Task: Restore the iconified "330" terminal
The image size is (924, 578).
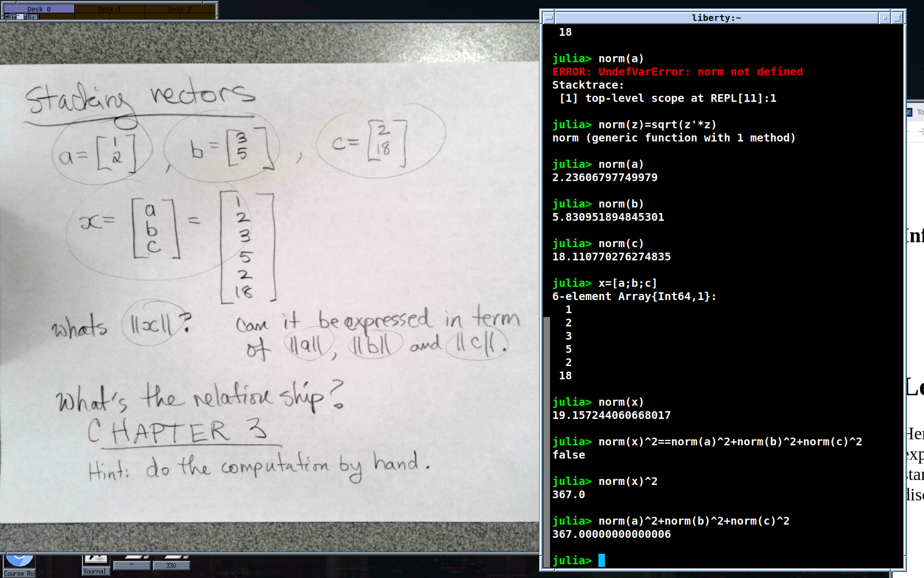Action: (171, 565)
